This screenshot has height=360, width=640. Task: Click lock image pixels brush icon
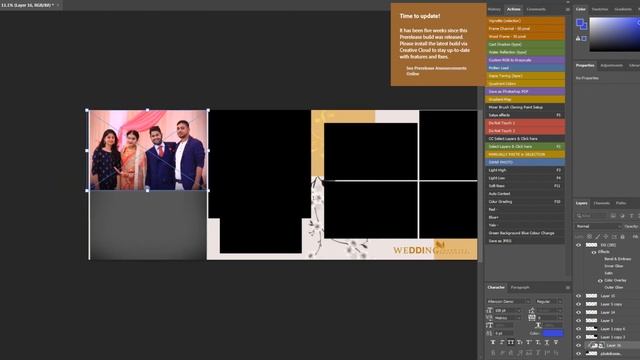598,236
